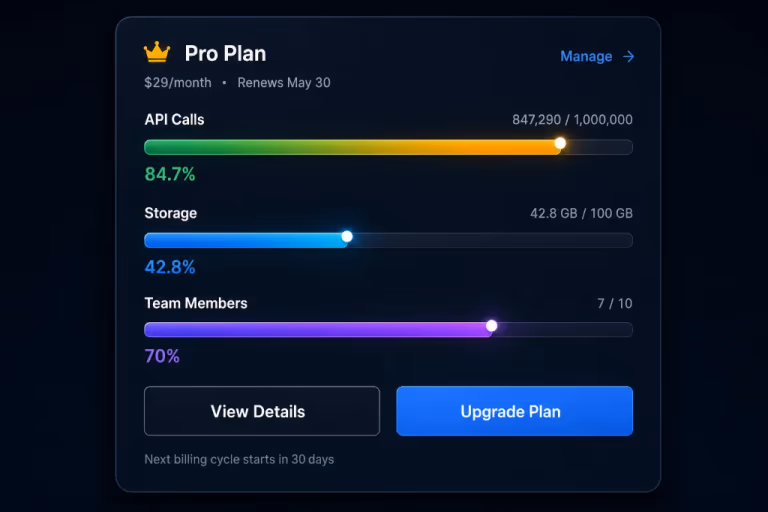The image size is (768, 512).
Task: Click the Upgrade Plan button
Action: pos(514,411)
